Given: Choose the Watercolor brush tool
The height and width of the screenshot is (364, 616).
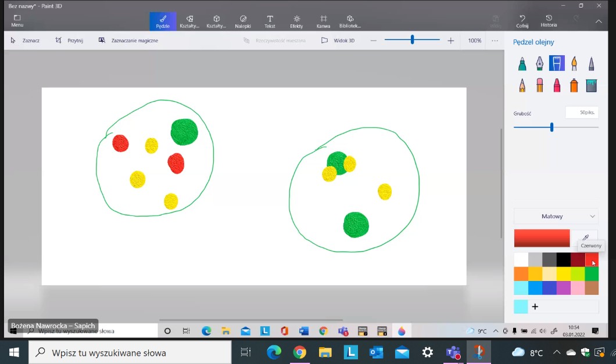Looking at the screenshot, I should click(x=574, y=63).
